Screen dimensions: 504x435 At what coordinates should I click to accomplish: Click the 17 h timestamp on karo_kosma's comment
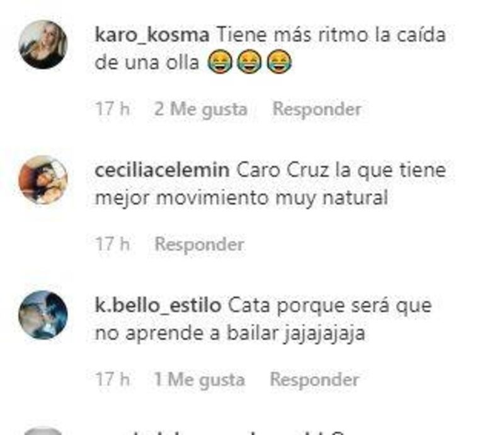113,108
